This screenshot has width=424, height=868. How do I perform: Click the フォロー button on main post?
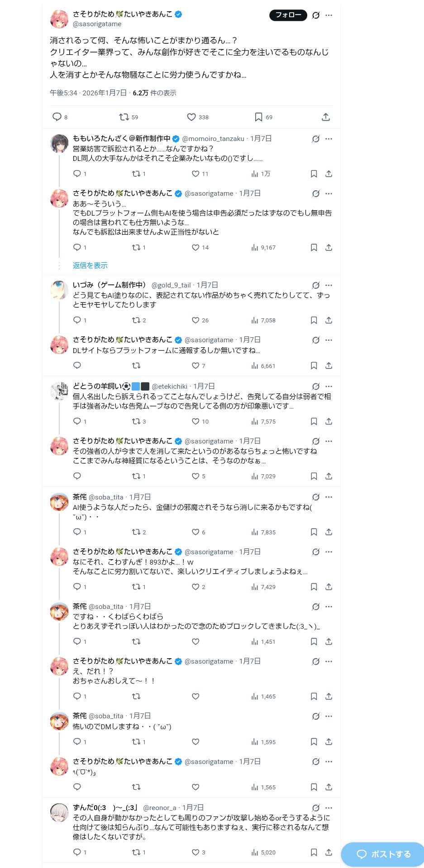pos(288,15)
